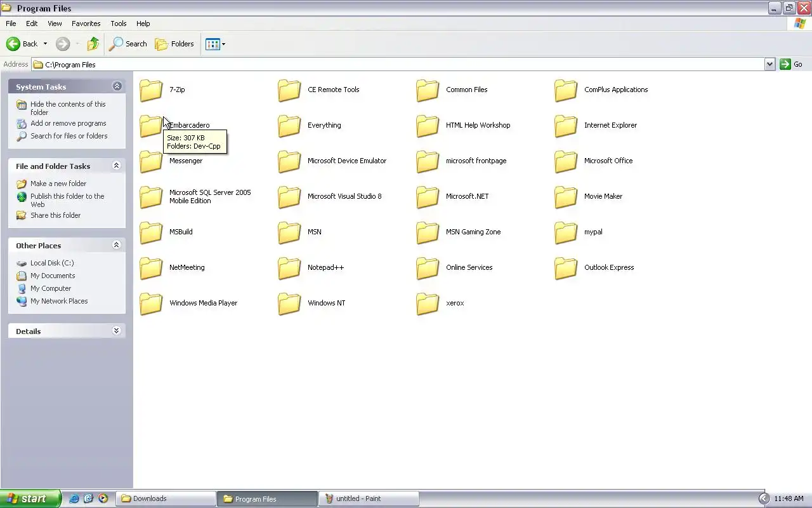Click the Embarcadero folder name
Image resolution: width=812 pixels, height=508 pixels.
[x=189, y=125]
